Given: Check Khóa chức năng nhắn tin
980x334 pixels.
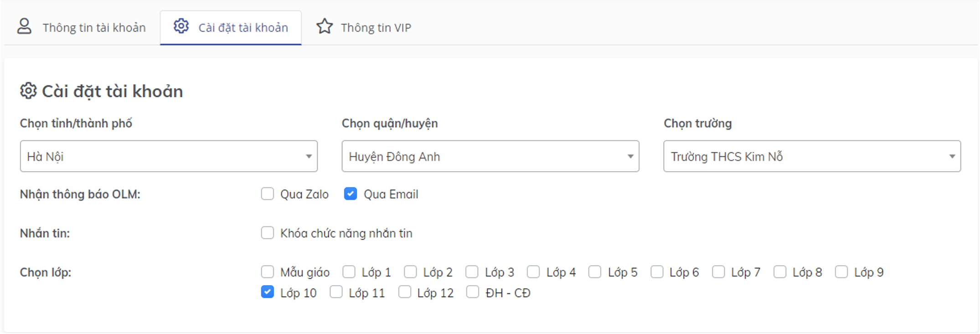Looking at the screenshot, I should 267,233.
